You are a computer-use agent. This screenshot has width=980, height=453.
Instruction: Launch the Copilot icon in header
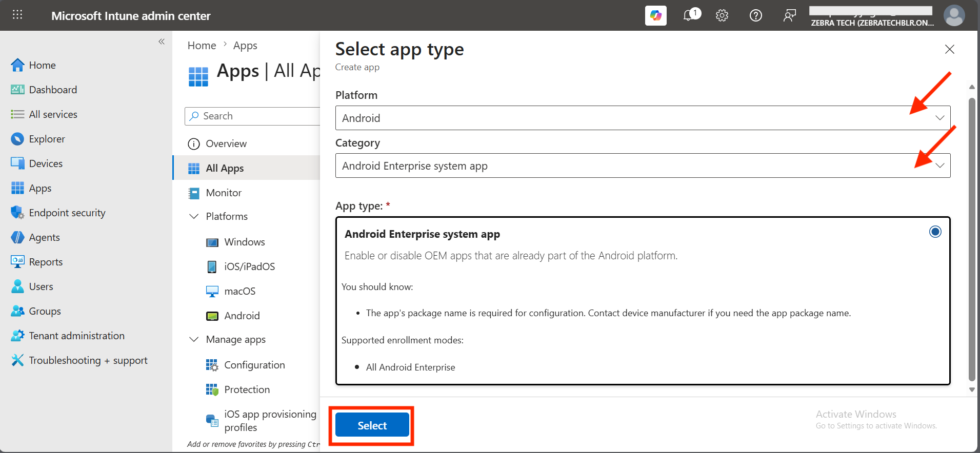(656, 15)
